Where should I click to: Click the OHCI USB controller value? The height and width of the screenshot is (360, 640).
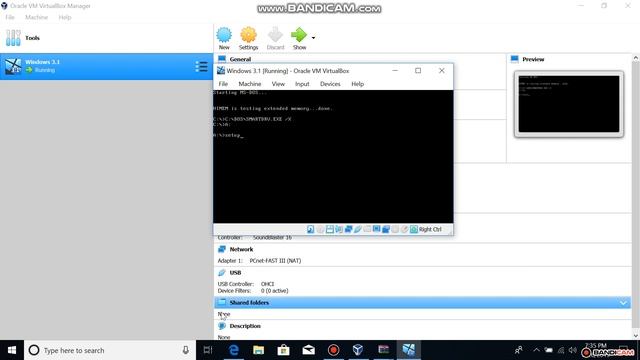[x=267, y=284]
